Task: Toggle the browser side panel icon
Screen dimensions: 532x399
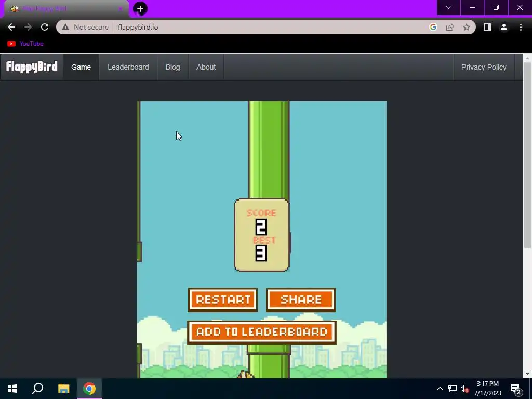Action: (487, 27)
